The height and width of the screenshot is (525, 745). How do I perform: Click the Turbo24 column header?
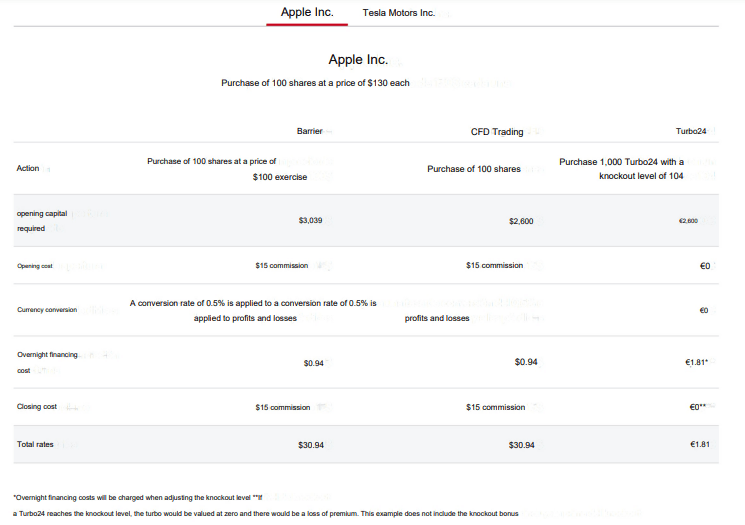[x=691, y=132]
